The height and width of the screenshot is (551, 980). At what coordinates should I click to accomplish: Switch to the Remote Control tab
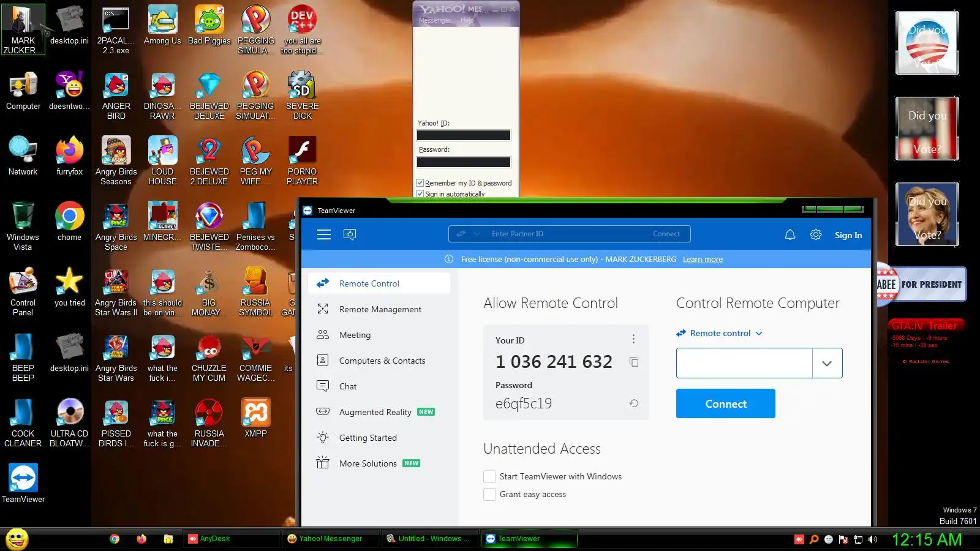pos(379,283)
